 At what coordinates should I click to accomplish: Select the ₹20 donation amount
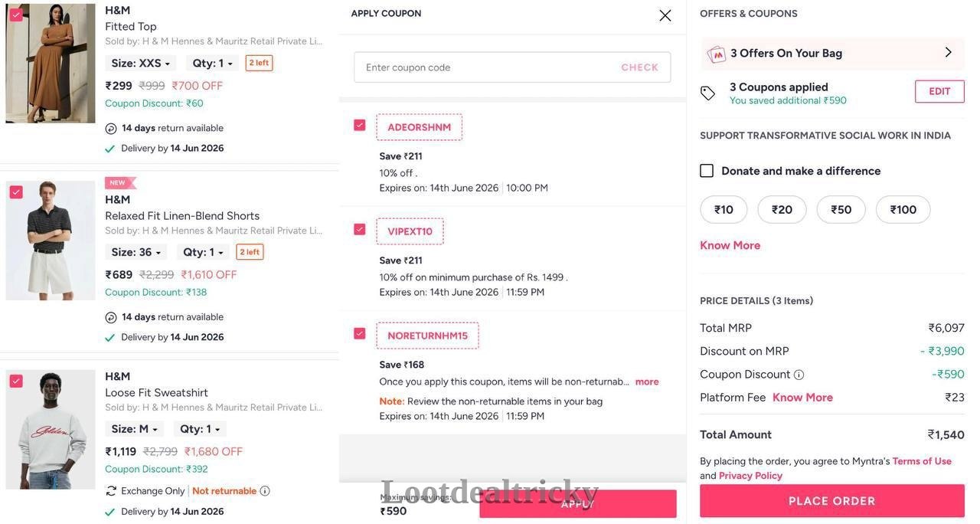(x=782, y=210)
